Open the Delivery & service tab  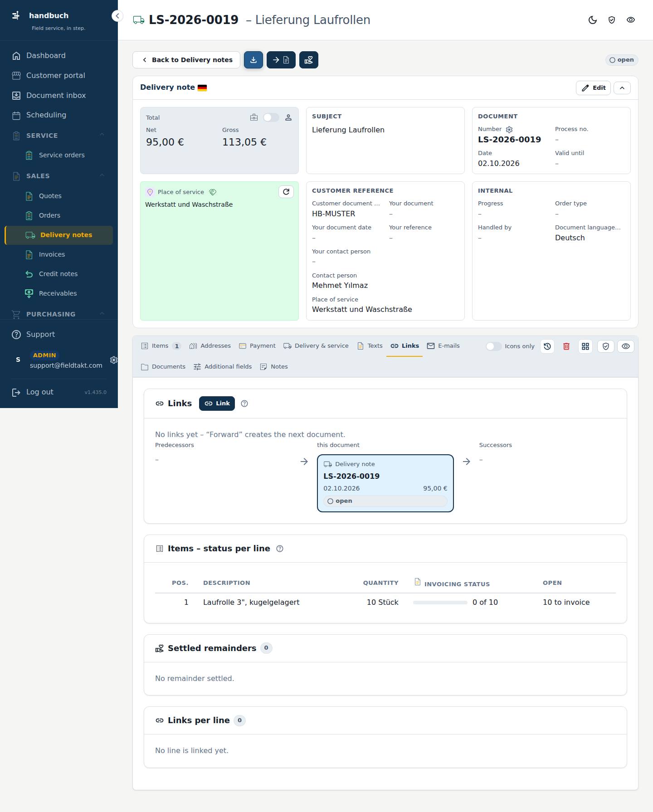(316, 346)
